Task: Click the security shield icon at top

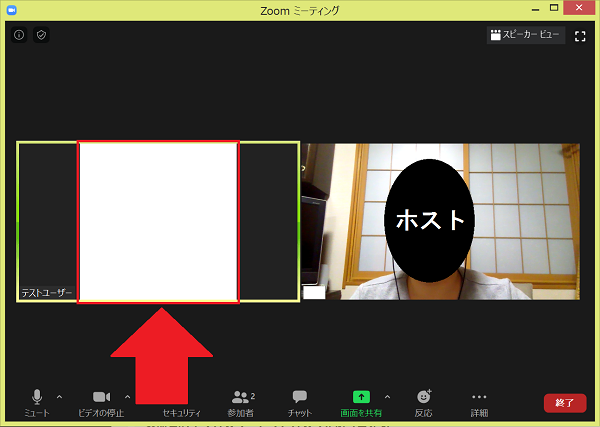Action: (x=41, y=35)
